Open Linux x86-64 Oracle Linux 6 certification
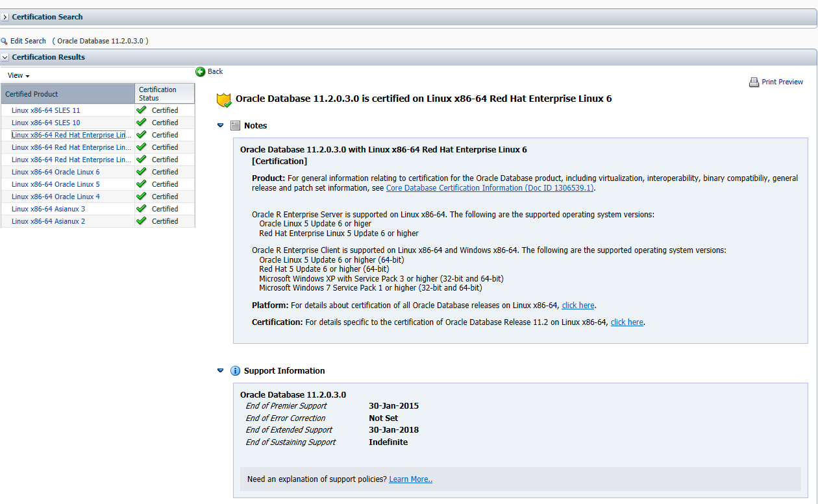Image resolution: width=818 pixels, height=504 pixels. click(56, 172)
